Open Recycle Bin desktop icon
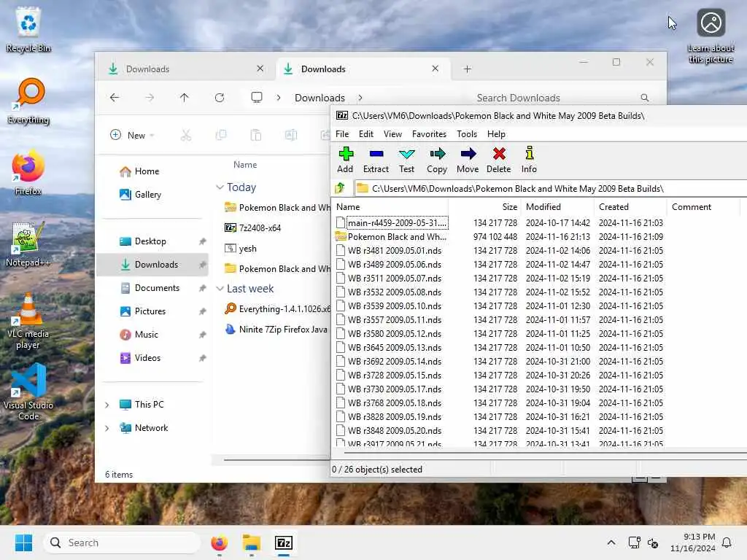747x560 pixels. pyautogui.click(x=28, y=30)
